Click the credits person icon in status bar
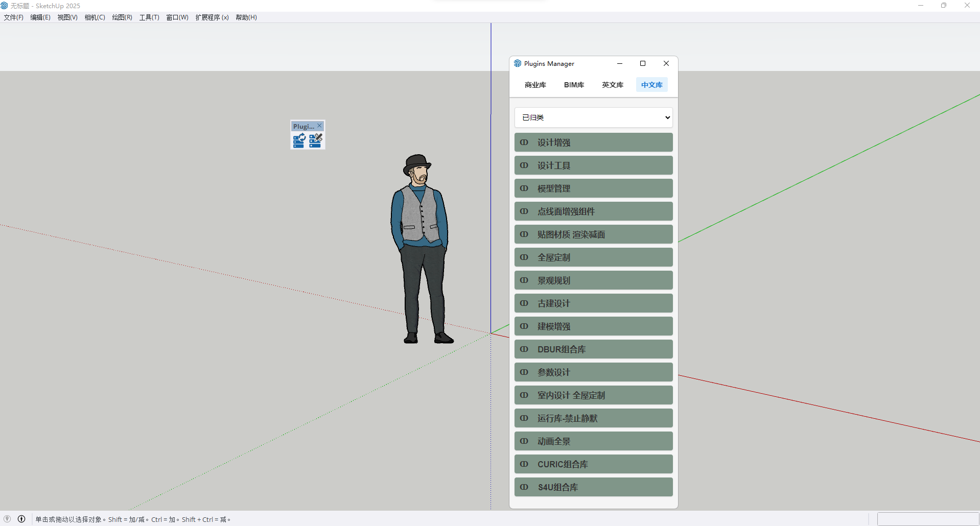 (x=21, y=519)
